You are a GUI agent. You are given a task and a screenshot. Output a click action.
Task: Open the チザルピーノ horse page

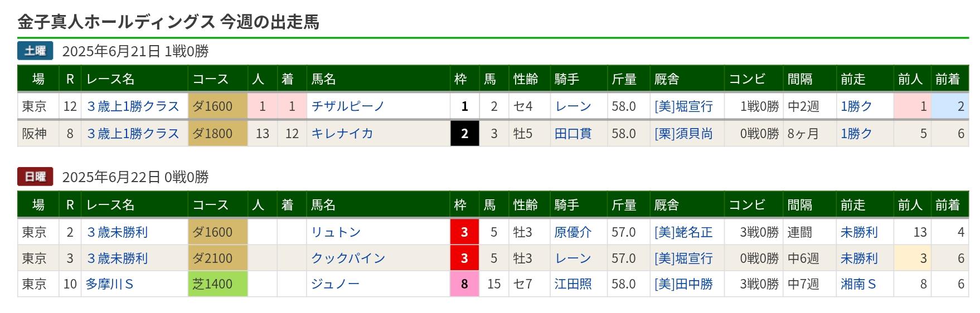click(348, 106)
